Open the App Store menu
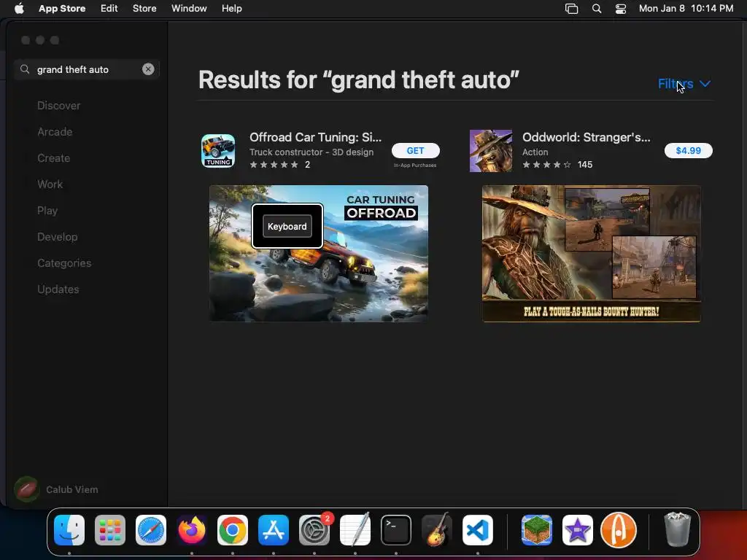Screen dimensions: 747x560 click(x=62, y=8)
